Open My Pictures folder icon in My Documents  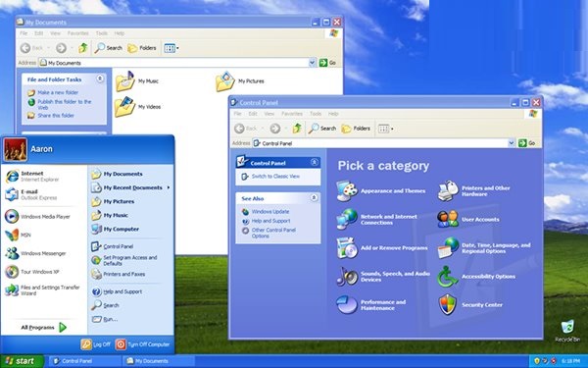225,81
